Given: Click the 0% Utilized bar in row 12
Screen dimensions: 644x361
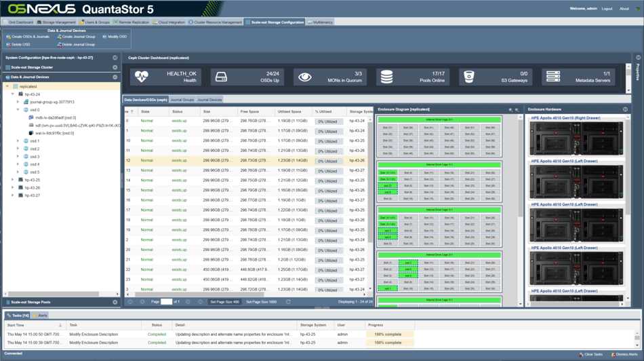Looking at the screenshot, I should (329, 161).
